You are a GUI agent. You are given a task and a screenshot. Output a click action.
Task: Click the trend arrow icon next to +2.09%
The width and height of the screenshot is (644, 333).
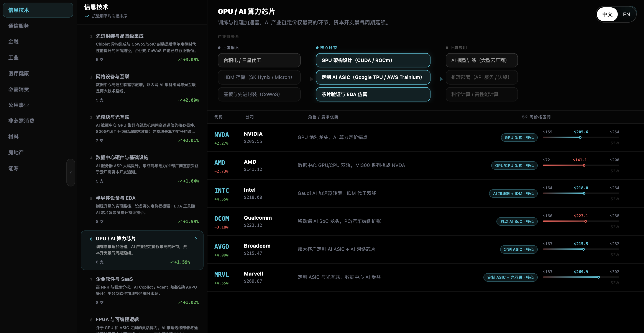180,100
